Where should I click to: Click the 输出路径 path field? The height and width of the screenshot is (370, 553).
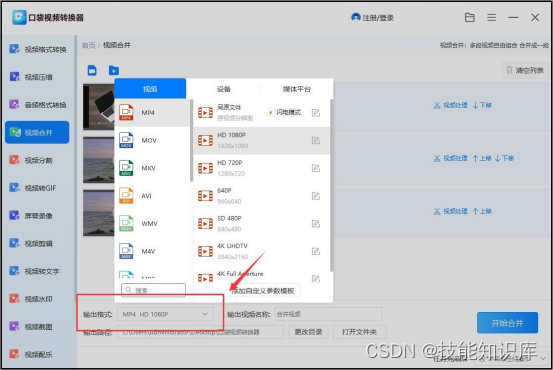[x=200, y=332]
